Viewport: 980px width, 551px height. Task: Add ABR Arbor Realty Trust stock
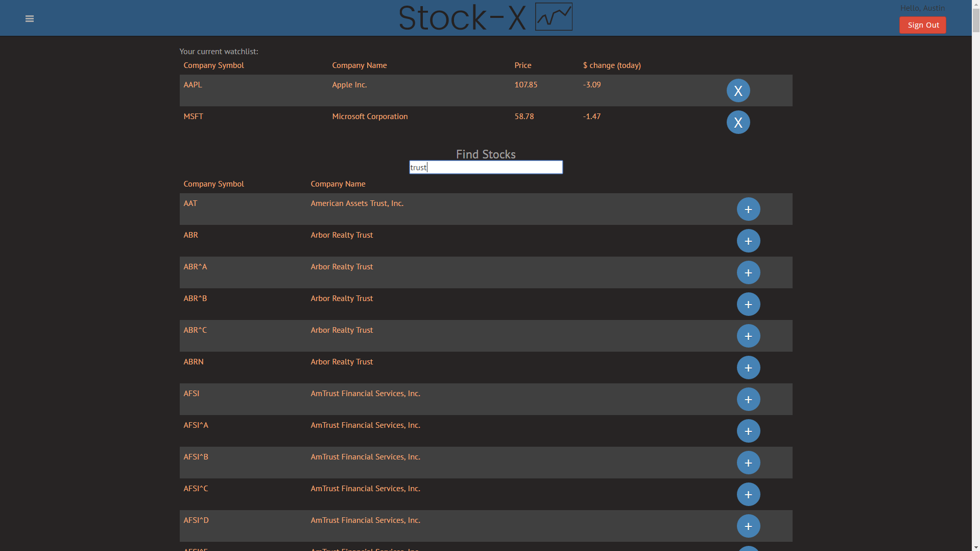748,241
